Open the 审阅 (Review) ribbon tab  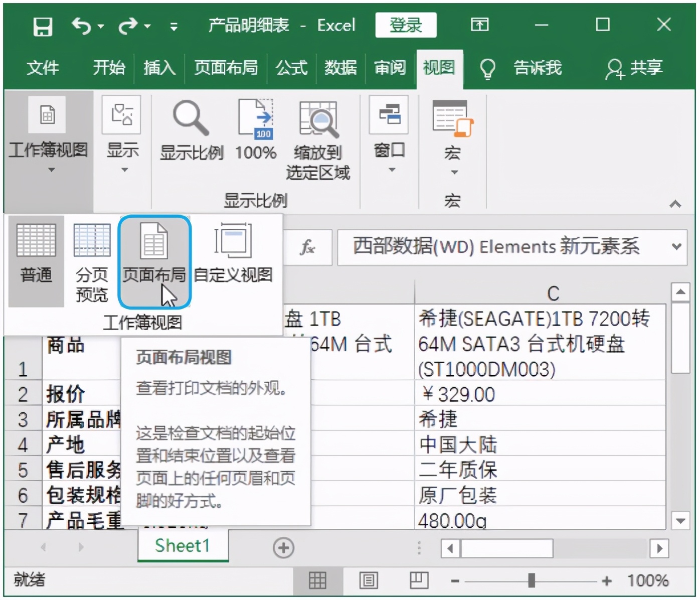[x=390, y=68]
